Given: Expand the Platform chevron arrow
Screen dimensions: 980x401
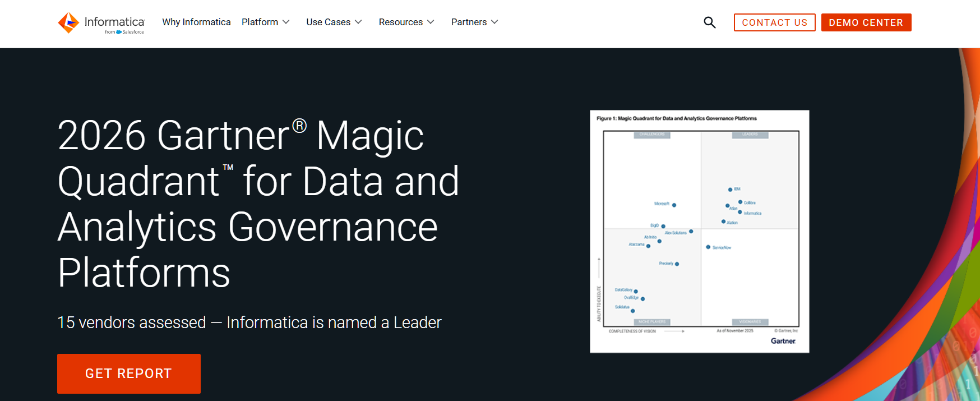Looking at the screenshot, I should point(286,22).
